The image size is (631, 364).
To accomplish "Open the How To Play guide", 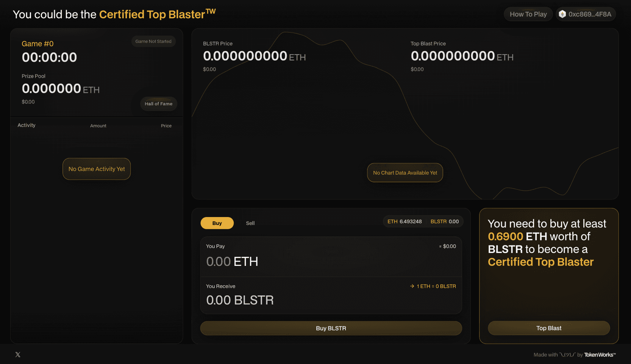I will pyautogui.click(x=528, y=14).
